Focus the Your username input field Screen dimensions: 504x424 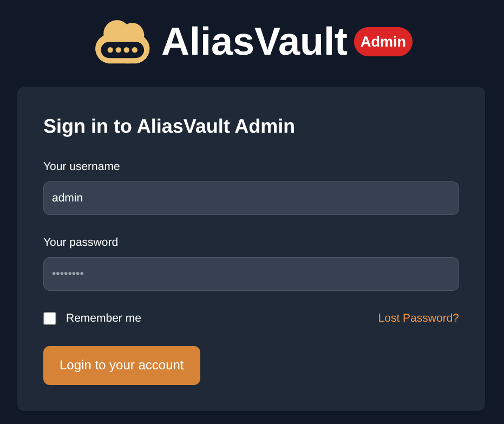(x=251, y=198)
